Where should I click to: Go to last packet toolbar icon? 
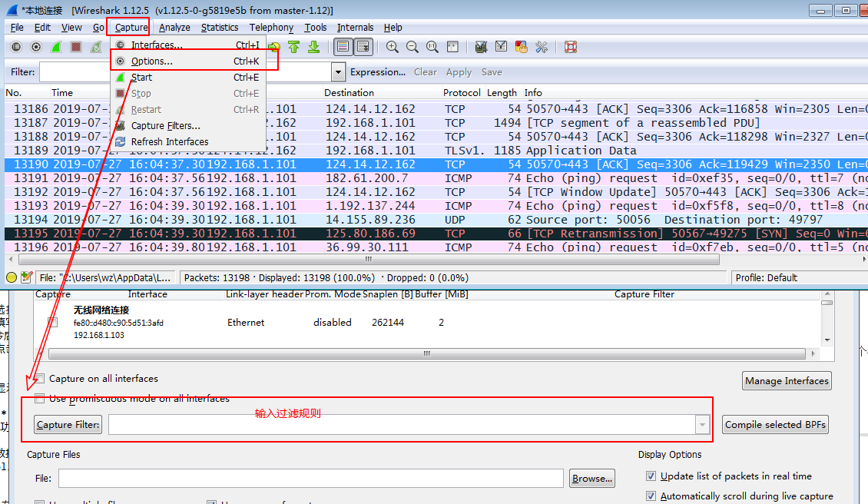pos(314,47)
